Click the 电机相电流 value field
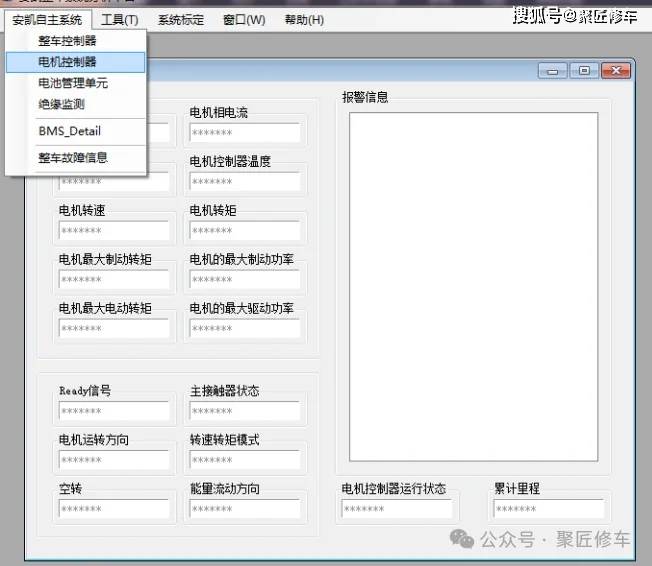652x566 pixels. tap(244, 133)
